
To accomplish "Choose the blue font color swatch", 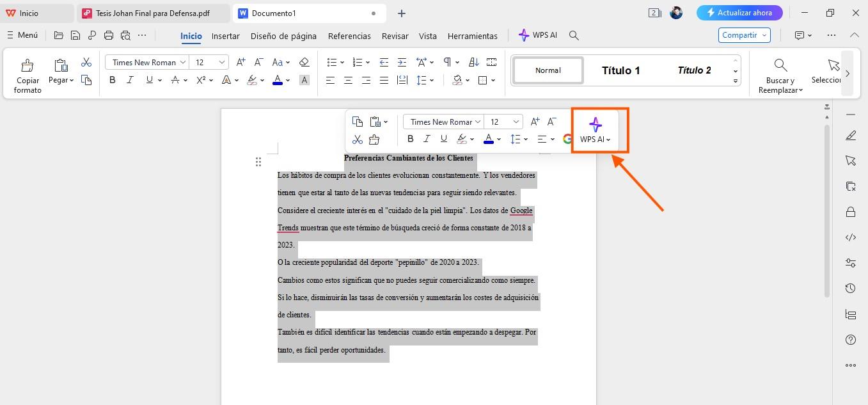I will (x=277, y=79).
